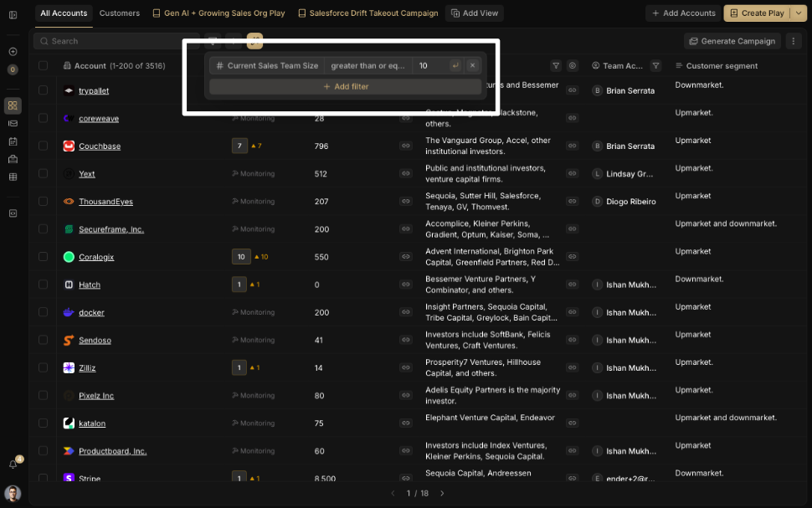The width and height of the screenshot is (812, 508).
Task: Switch to the Customers tab
Action: [119, 13]
